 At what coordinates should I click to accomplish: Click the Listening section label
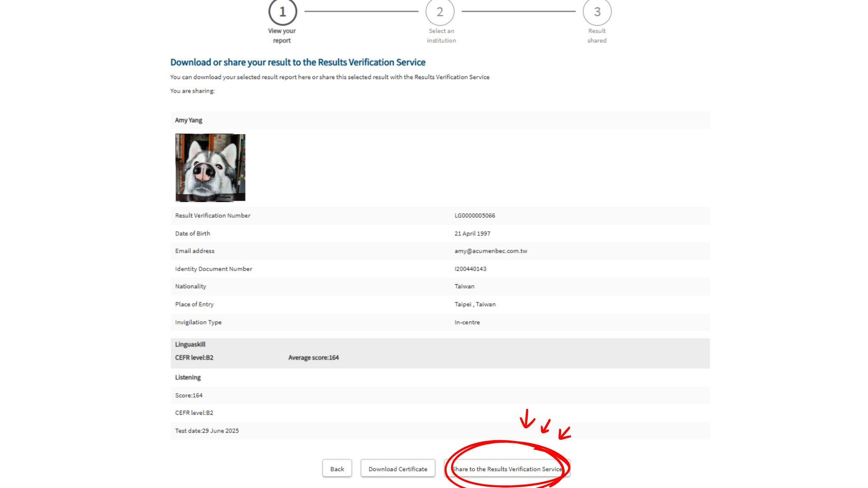click(x=188, y=377)
